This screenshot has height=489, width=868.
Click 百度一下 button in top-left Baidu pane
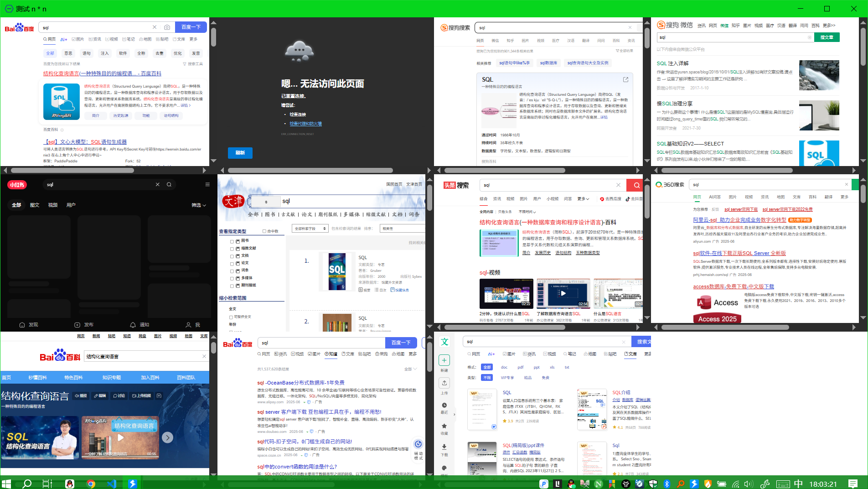[191, 27]
